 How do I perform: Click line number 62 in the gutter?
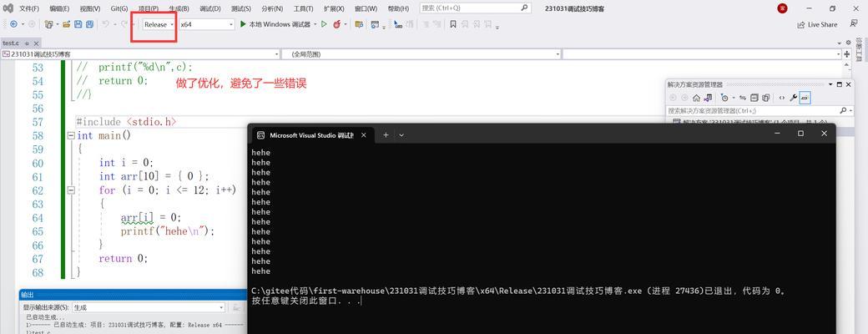38,190
